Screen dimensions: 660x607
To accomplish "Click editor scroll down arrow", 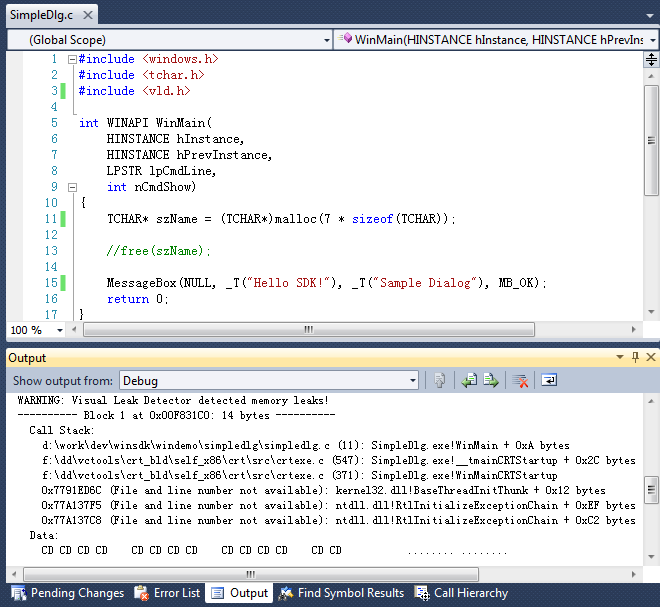I will (x=651, y=312).
